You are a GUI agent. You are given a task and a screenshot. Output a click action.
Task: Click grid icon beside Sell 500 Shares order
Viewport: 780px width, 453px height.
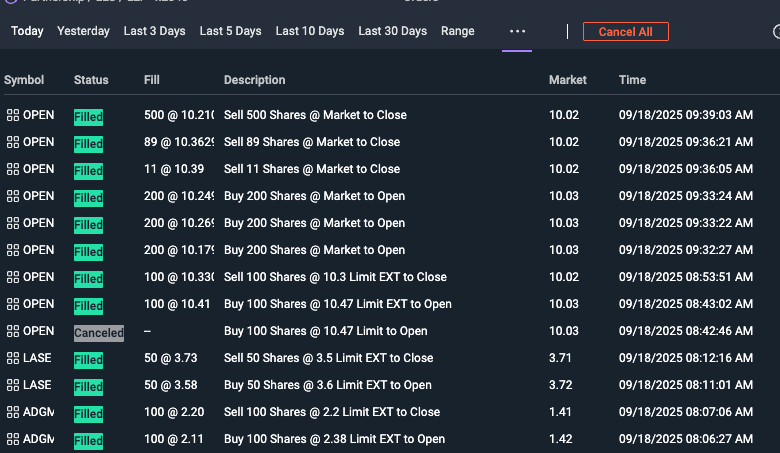pyautogui.click(x=13, y=115)
